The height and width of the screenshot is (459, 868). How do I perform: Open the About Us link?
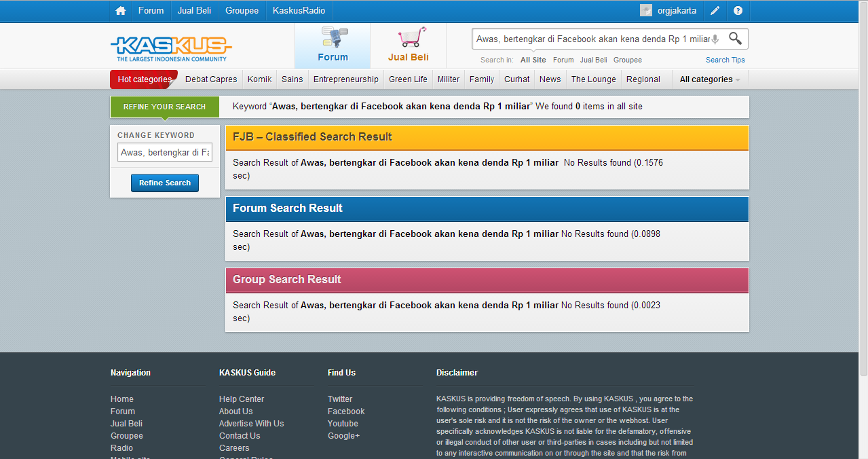point(236,411)
